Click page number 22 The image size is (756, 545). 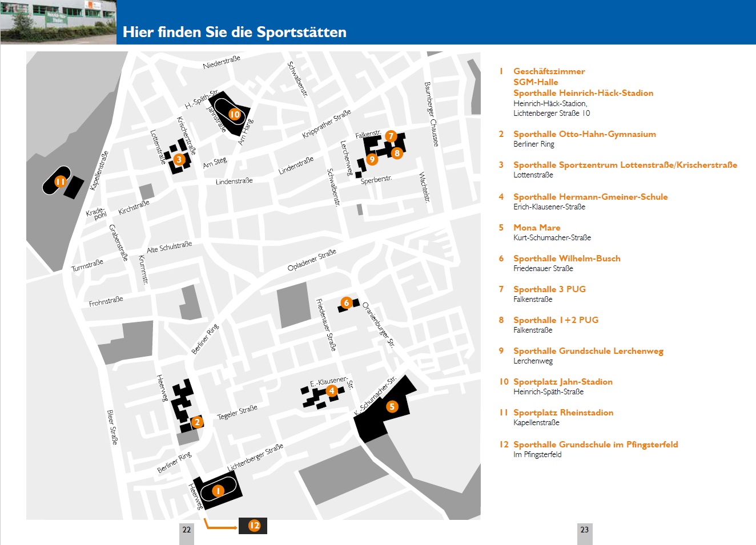[187, 530]
